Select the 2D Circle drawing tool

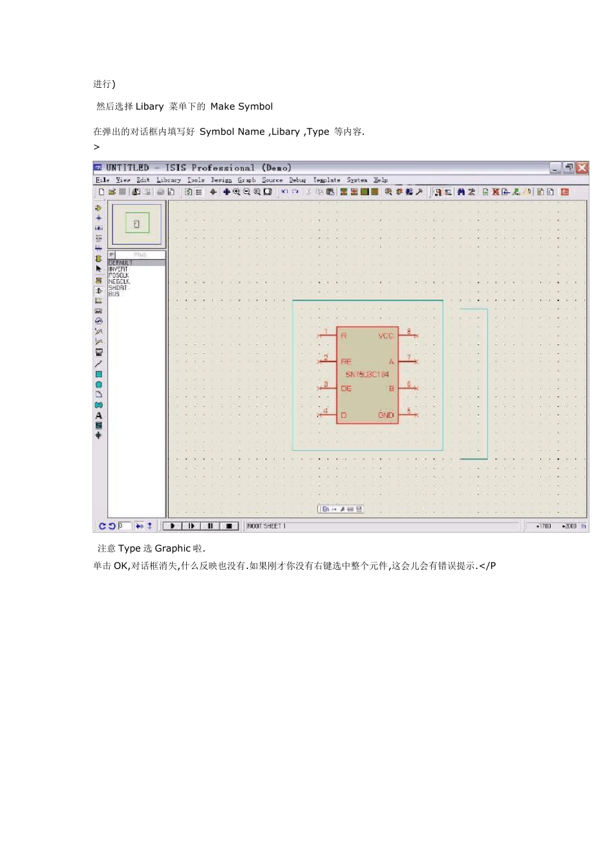98,384
